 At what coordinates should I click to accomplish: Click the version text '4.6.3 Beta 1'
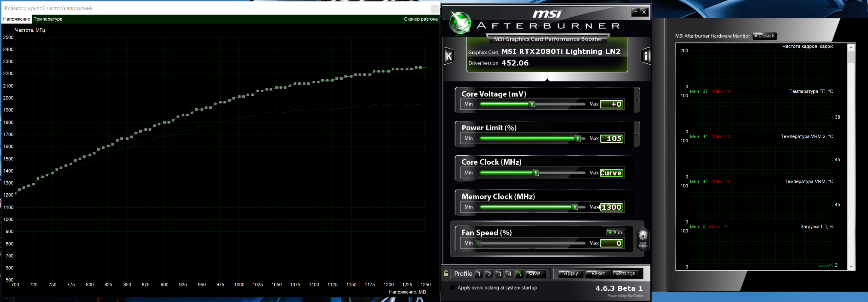click(619, 288)
